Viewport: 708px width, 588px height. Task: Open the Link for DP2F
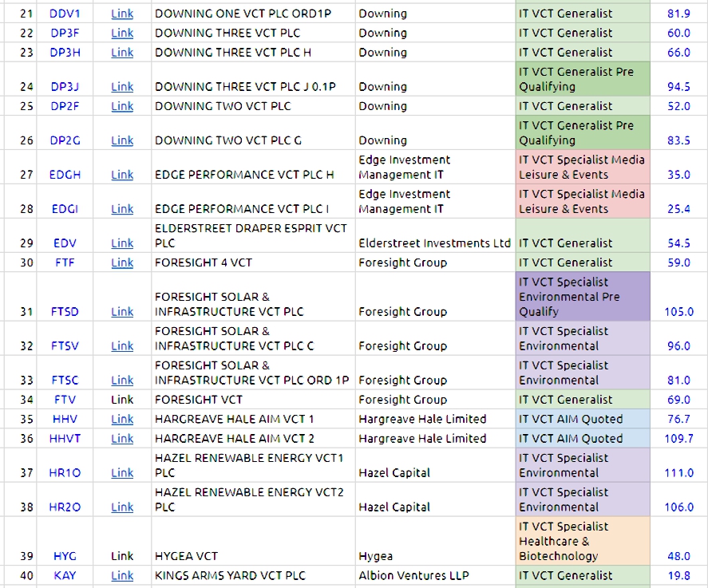122,106
